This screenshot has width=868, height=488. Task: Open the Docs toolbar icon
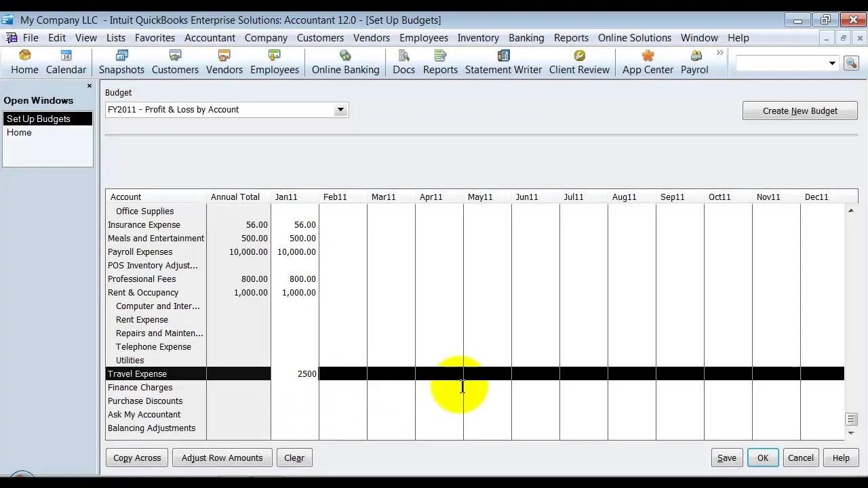pos(403,62)
